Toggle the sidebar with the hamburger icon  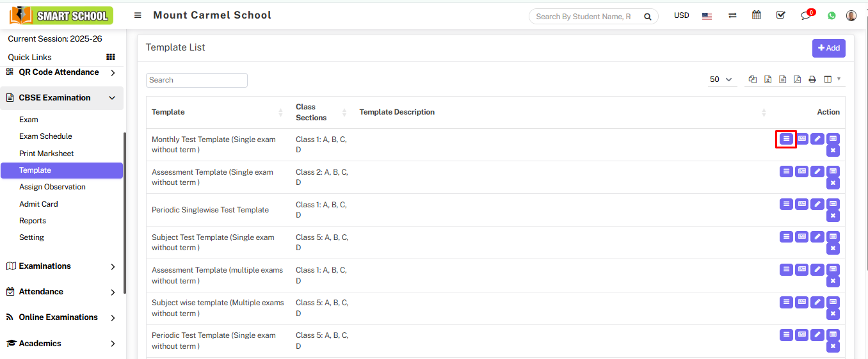tap(138, 15)
